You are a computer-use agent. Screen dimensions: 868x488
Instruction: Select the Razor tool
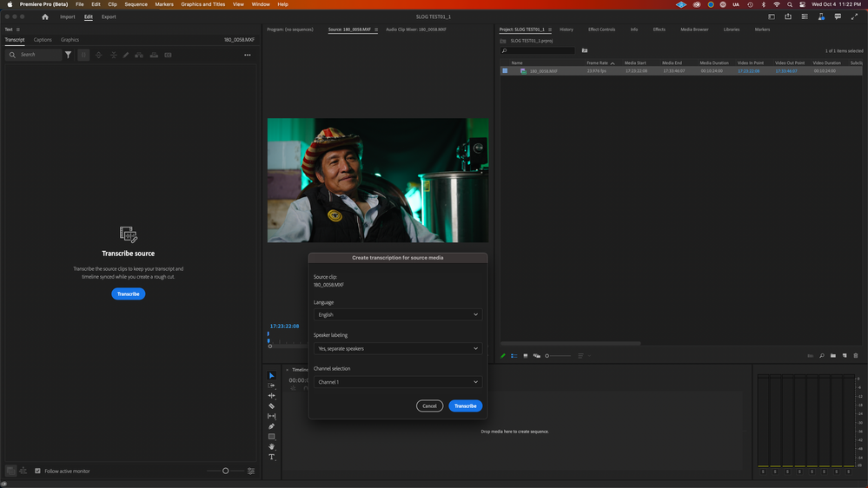pos(271,406)
